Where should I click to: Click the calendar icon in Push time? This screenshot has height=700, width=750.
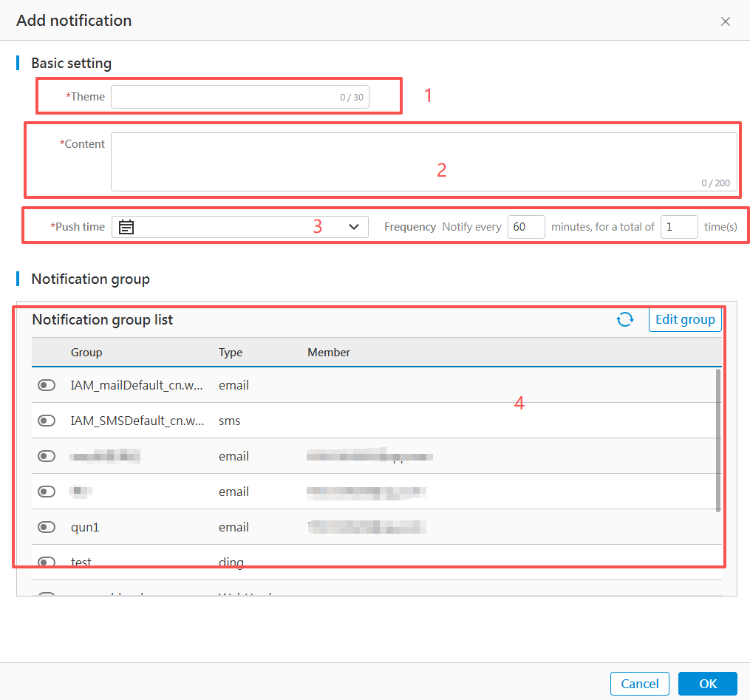(126, 227)
